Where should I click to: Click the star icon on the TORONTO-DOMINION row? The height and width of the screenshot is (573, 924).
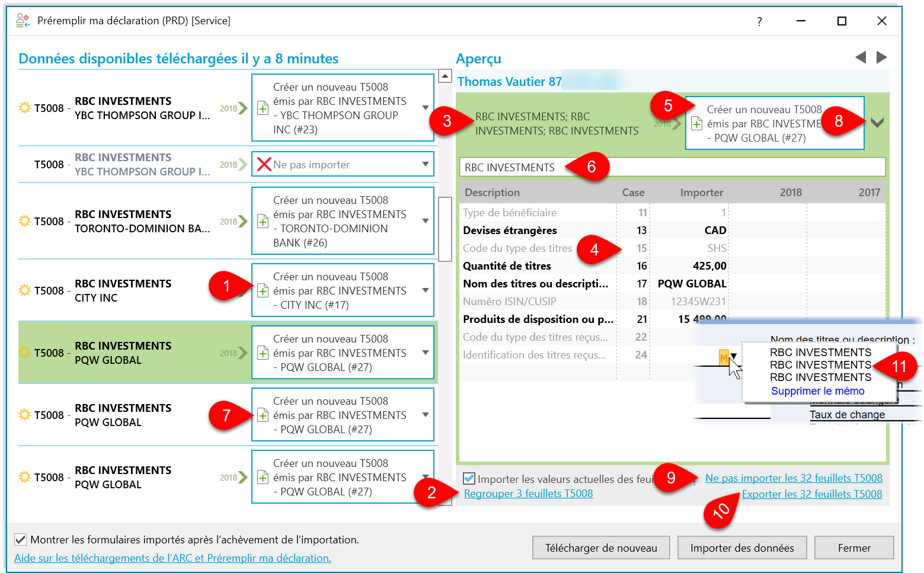pyautogui.click(x=24, y=221)
